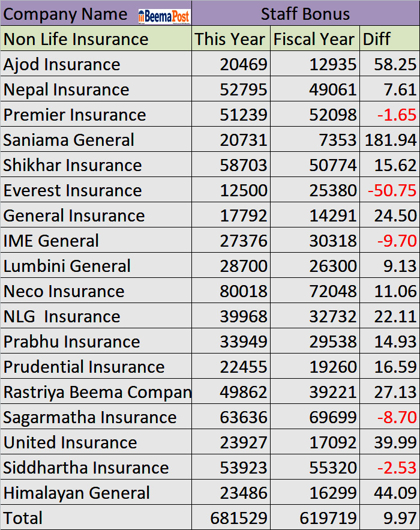Select the Ajod Insurance row label

[62, 65]
